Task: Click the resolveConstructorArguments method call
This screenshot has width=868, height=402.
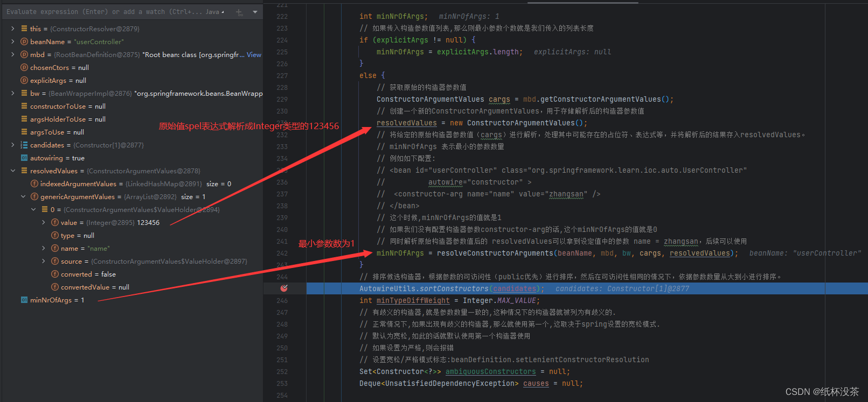Action: (495, 253)
